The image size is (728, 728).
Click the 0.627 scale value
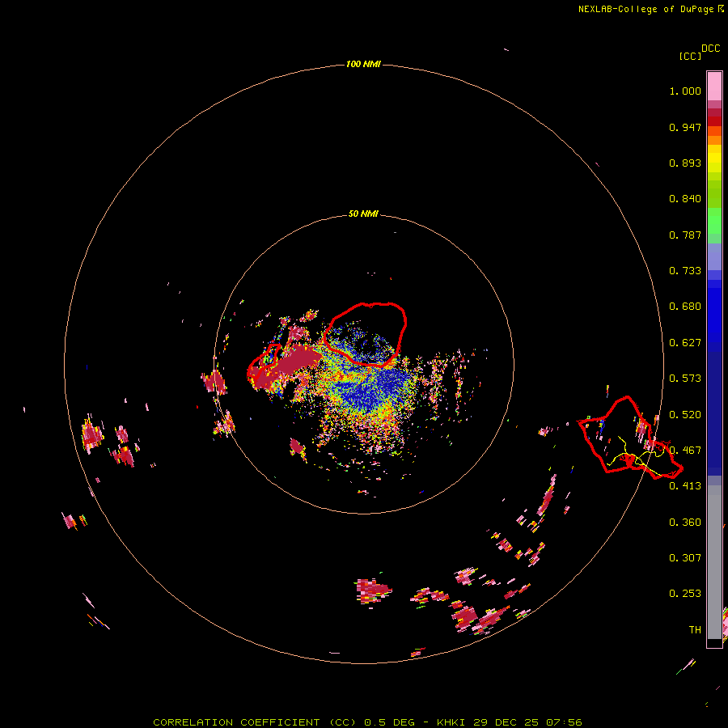pyautogui.click(x=685, y=343)
